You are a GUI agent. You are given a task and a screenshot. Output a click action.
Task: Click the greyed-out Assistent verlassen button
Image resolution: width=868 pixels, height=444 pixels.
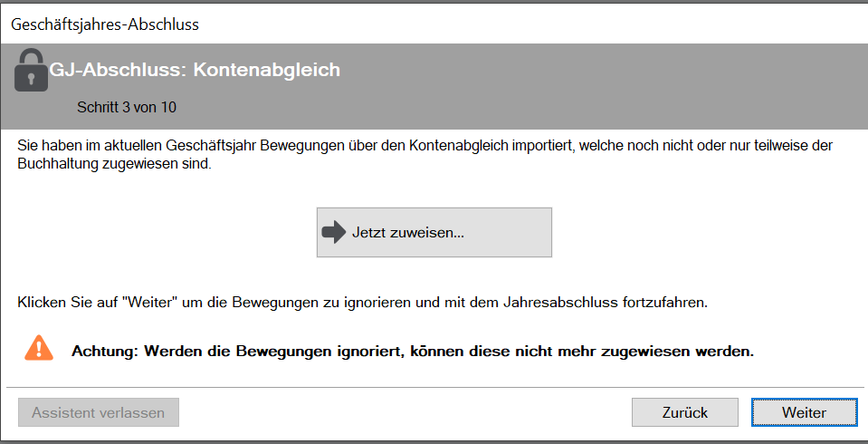(x=99, y=412)
